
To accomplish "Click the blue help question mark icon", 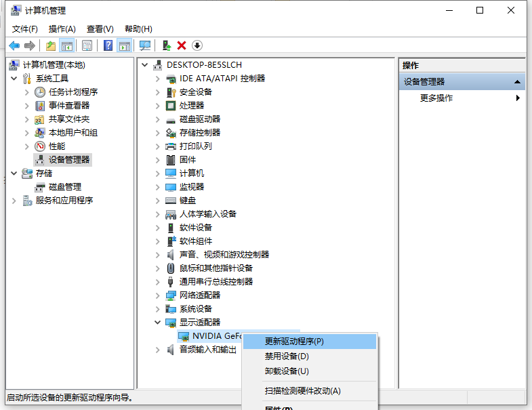I will coord(108,45).
